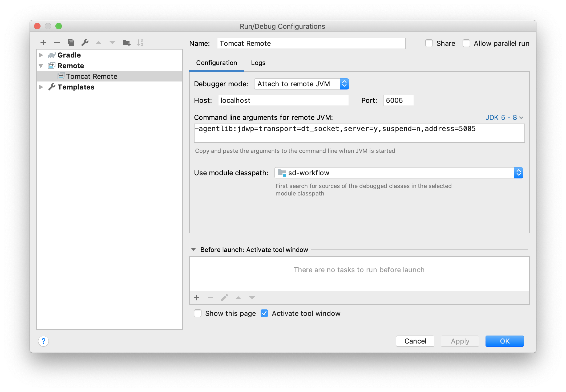Click the copy configuration icon
Image resolution: width=566 pixels, height=392 pixels.
click(x=71, y=43)
